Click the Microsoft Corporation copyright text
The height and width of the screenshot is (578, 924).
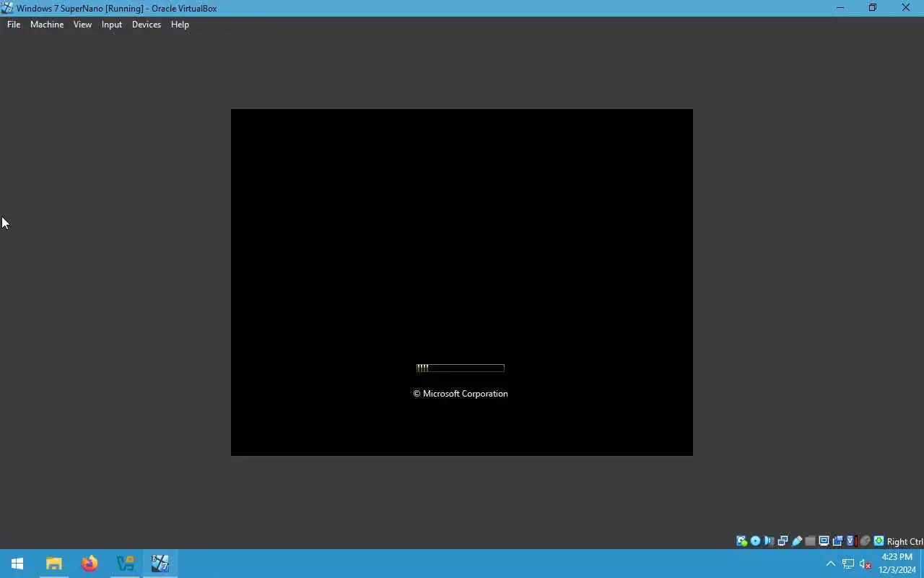pyautogui.click(x=461, y=394)
